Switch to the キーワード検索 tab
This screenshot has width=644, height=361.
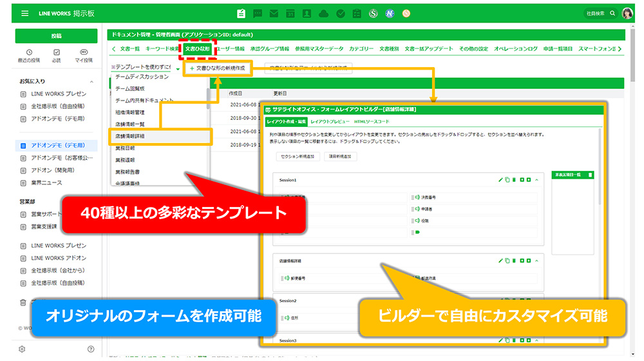click(x=162, y=49)
